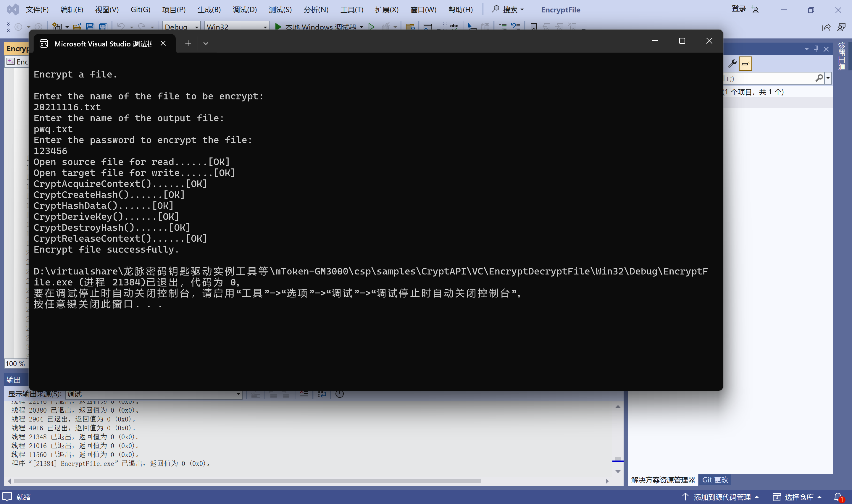Expand the Debug configuration dropdown
Screen dimensions: 852x504
[x=196, y=27]
